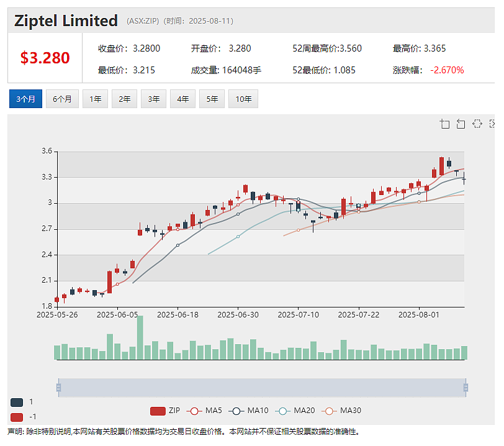This screenshot has width=504, height=446.
Task: Click the 2025-06-05 x-axis label
Action: 117,315
